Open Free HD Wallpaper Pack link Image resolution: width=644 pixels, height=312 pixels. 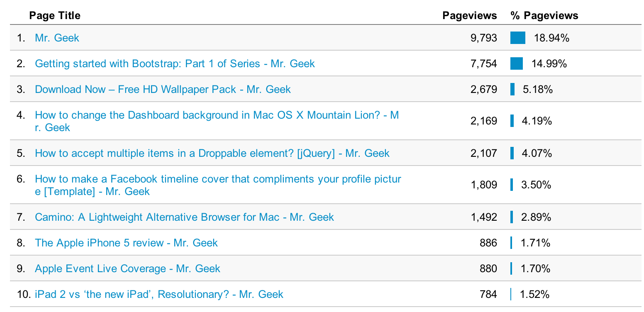pyautogui.click(x=163, y=89)
